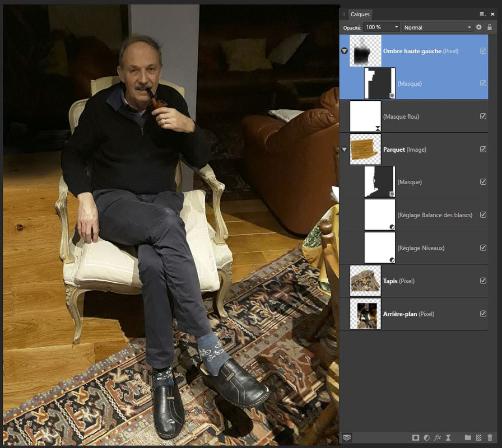502x448 pixels.
Task: Click the grip handle left of the Calques tab
Action: (x=343, y=15)
